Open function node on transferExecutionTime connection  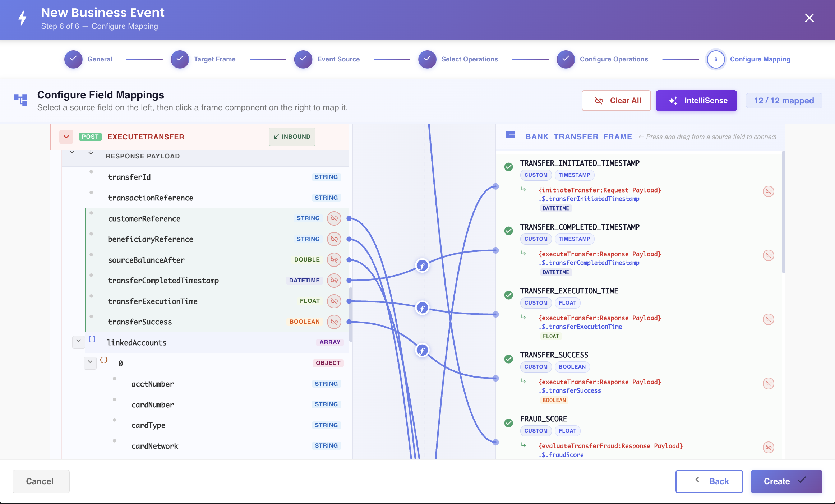tap(422, 308)
